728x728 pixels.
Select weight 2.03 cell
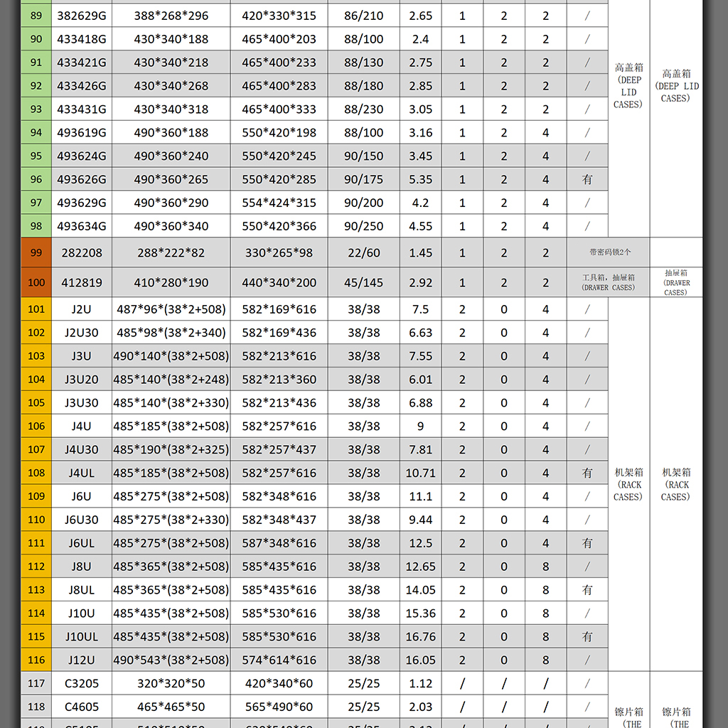420,707
